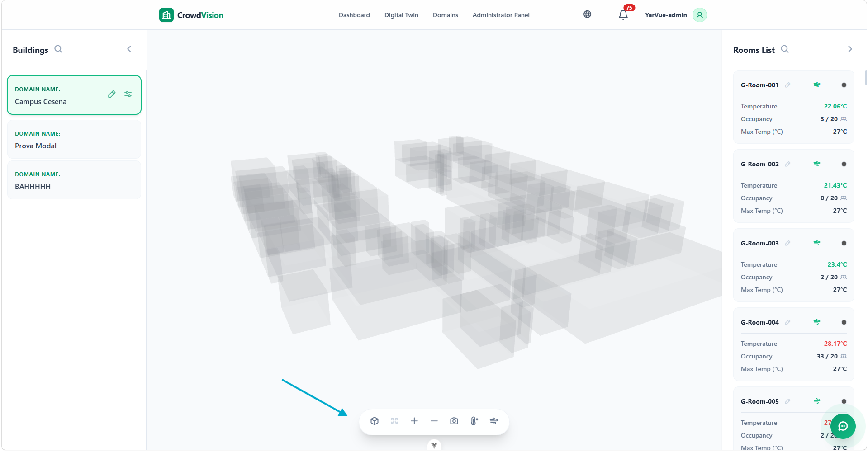Toggle G-Room-002 status dot

(844, 164)
